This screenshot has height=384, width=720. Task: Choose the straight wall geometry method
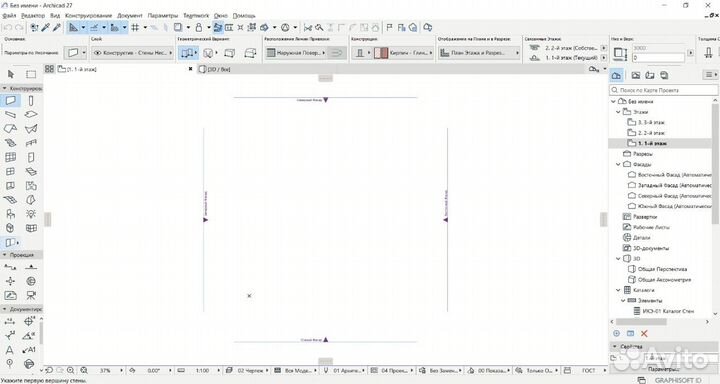point(186,53)
